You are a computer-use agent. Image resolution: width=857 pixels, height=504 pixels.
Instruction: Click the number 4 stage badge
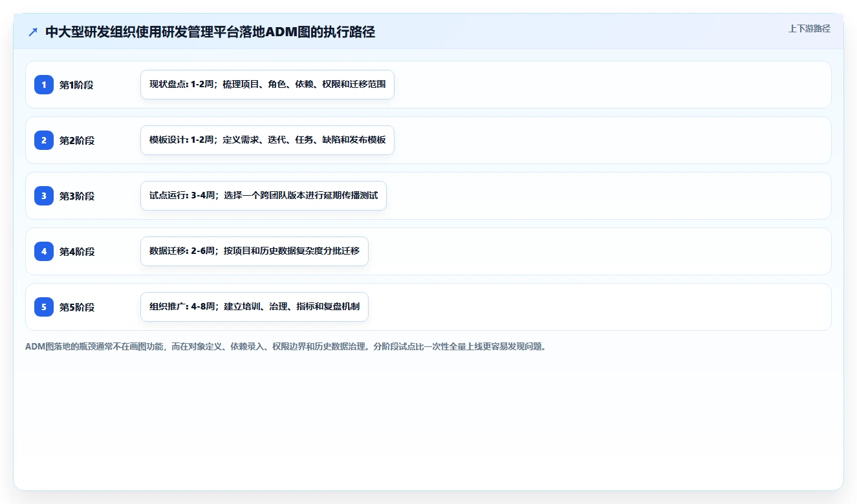pos(44,251)
